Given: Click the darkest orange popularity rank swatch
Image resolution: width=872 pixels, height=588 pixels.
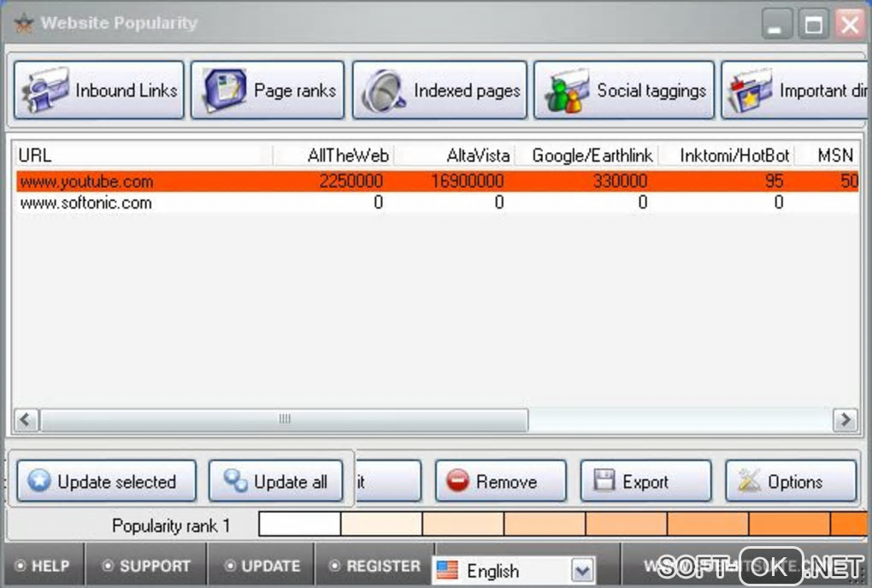Looking at the screenshot, I should [849, 524].
